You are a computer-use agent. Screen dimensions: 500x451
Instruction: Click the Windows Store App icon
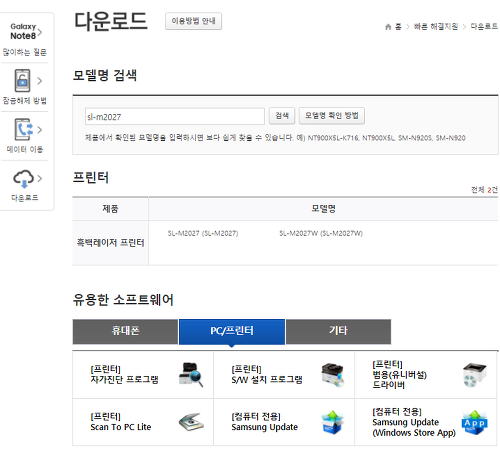coord(475,422)
